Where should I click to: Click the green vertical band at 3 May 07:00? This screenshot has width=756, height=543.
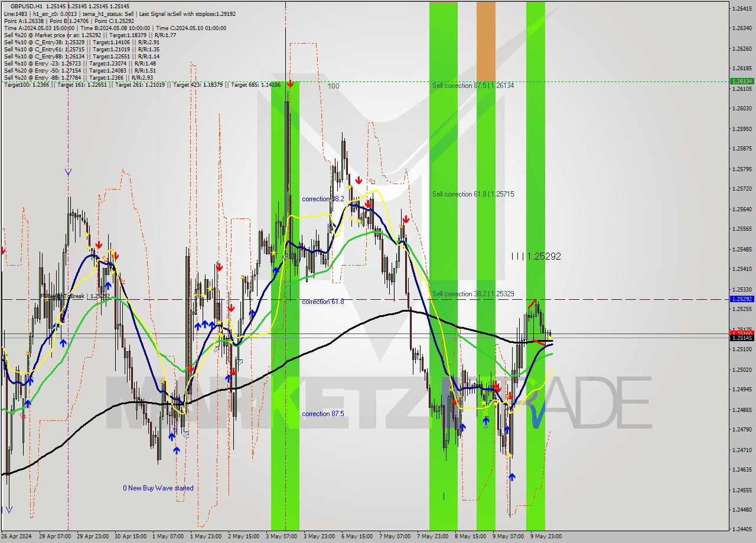[x=285, y=306]
